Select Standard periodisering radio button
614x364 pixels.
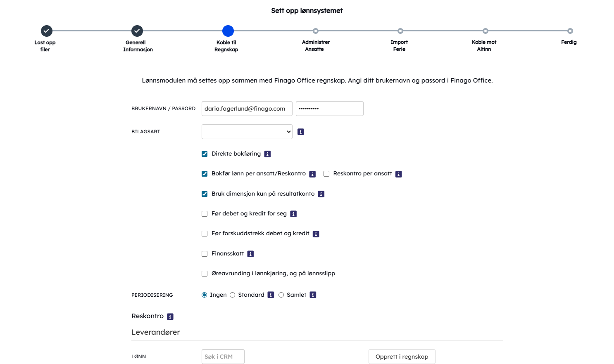pos(233,295)
